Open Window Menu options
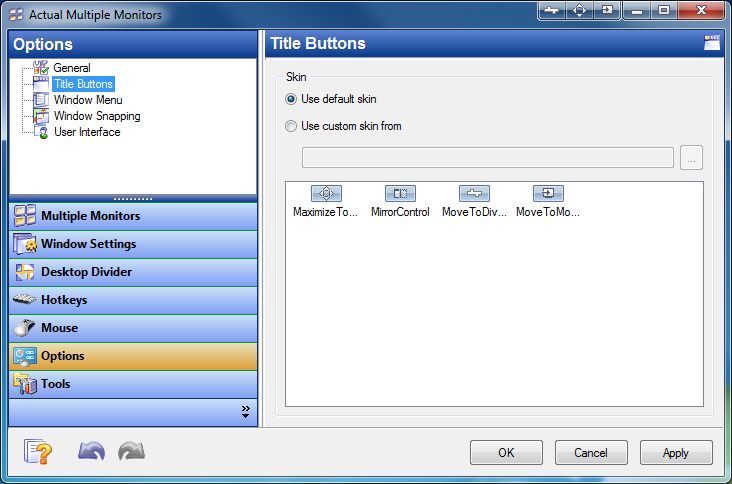 click(x=88, y=100)
